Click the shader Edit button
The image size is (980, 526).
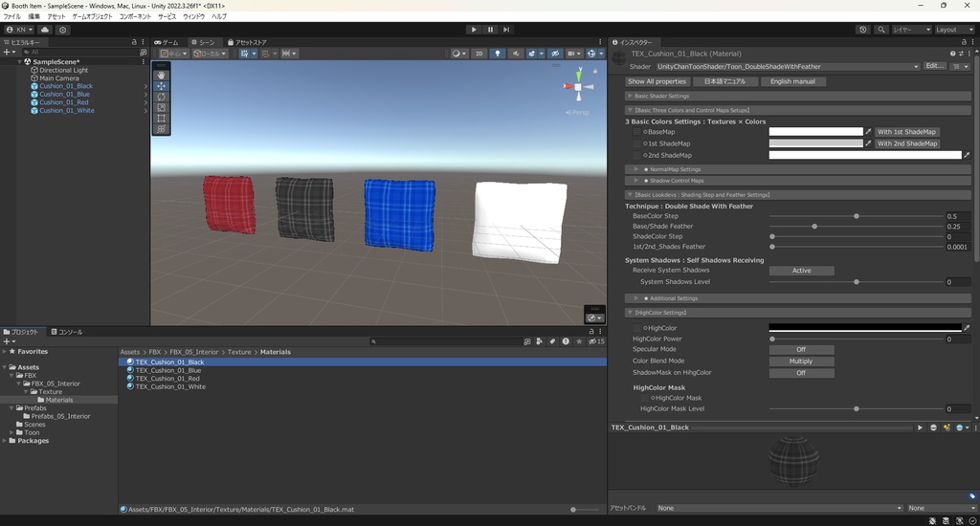[935, 66]
